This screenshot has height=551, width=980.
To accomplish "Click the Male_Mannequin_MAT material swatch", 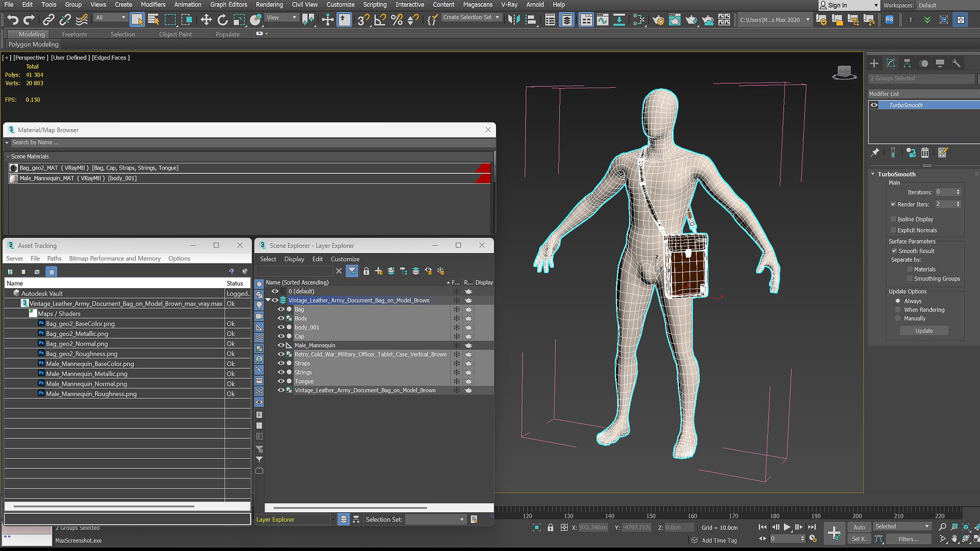I will click(x=14, y=178).
